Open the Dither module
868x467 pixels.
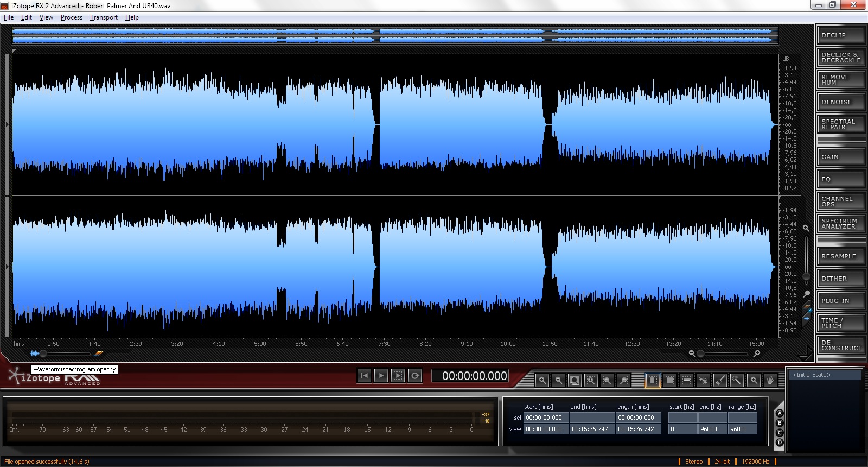(x=841, y=279)
